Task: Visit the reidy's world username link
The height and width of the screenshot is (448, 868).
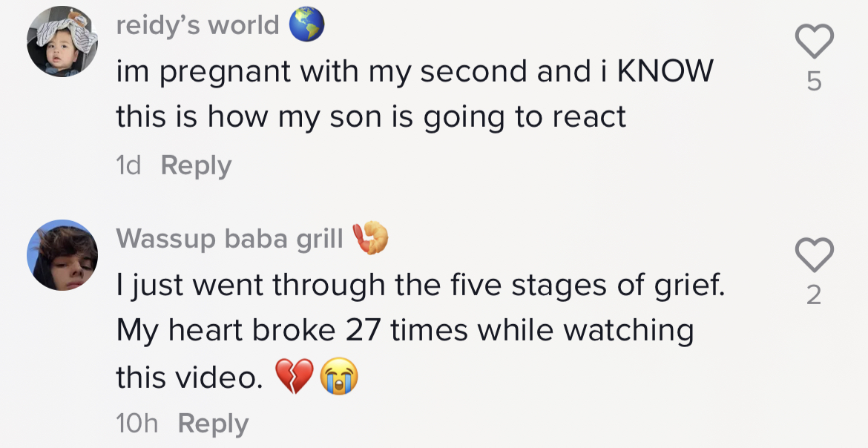Action: coord(197,26)
